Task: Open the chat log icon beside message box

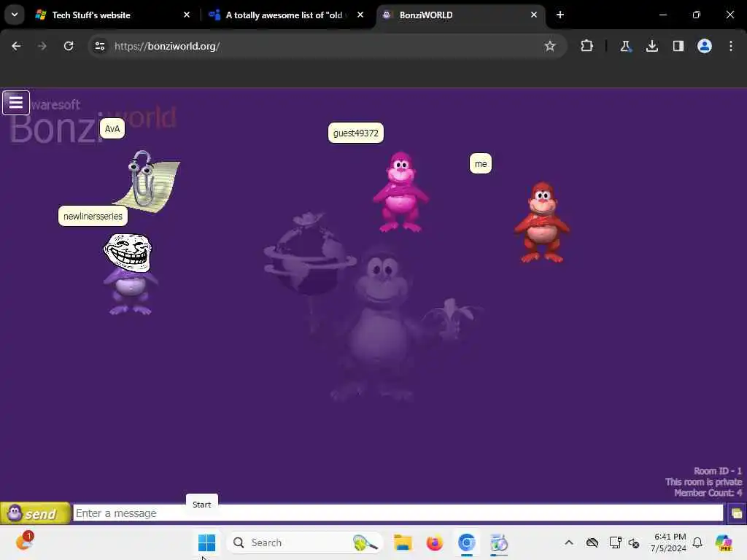Action: (737, 513)
